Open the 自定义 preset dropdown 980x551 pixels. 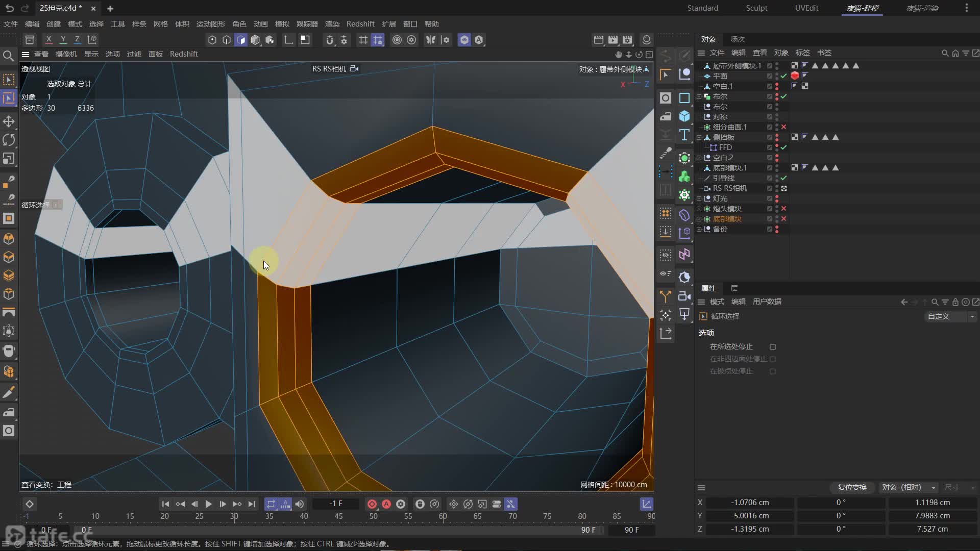[950, 316]
